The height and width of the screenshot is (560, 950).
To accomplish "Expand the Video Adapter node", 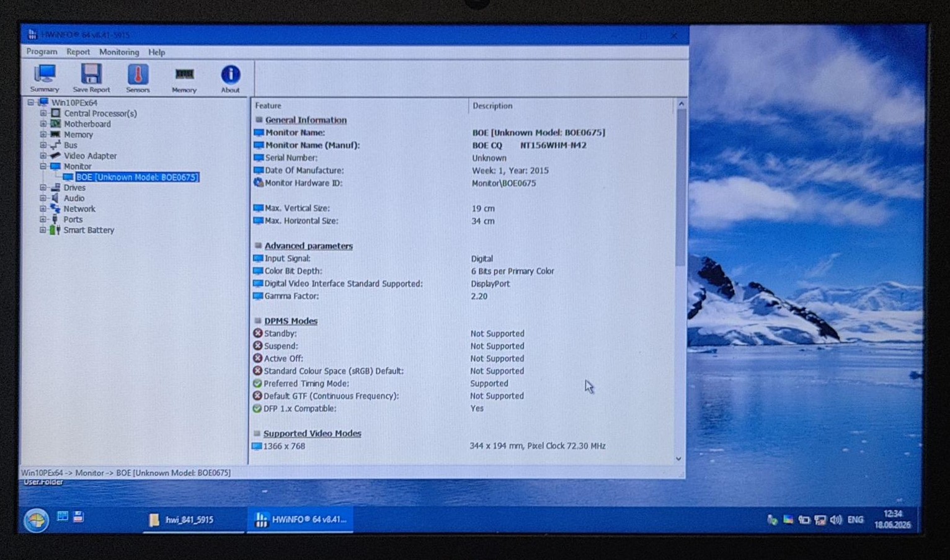I will 43,156.
